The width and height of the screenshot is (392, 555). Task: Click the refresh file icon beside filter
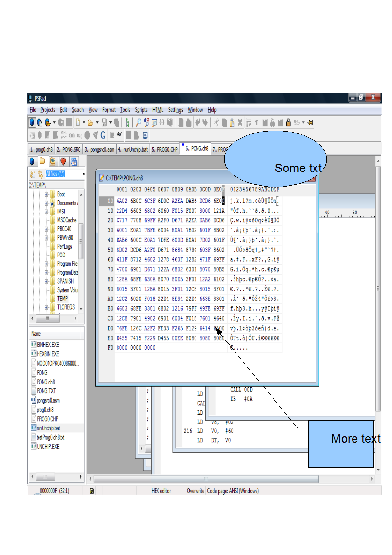click(33, 174)
